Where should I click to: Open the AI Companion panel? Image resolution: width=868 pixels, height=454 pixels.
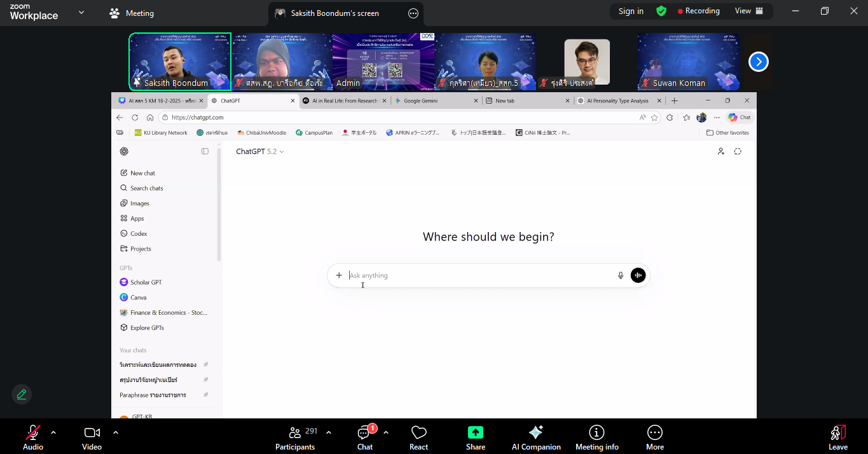(536, 437)
